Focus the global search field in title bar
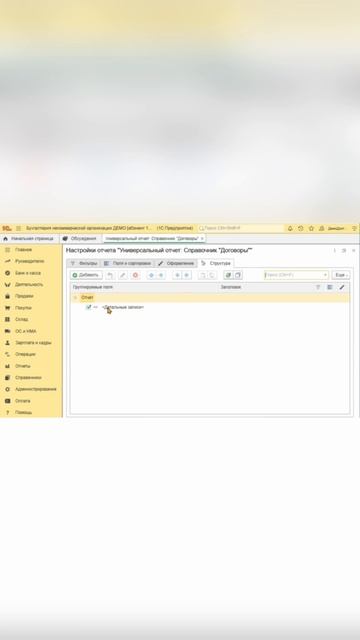 coord(240,228)
